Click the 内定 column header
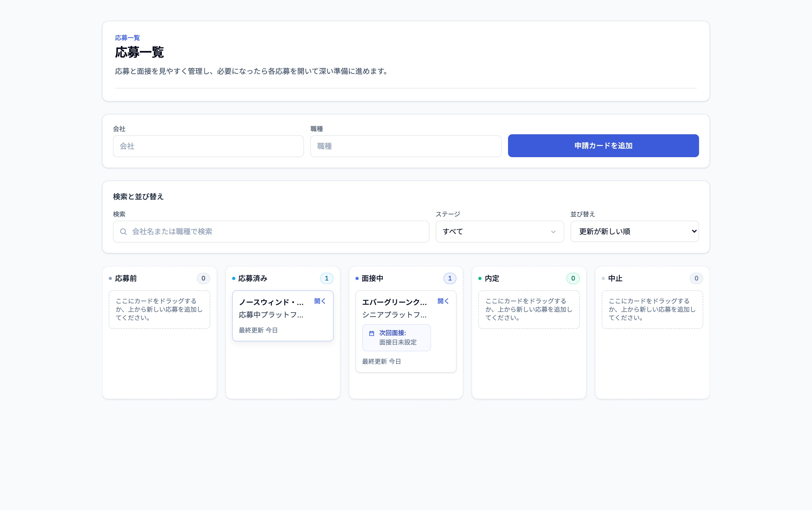 (x=492, y=278)
